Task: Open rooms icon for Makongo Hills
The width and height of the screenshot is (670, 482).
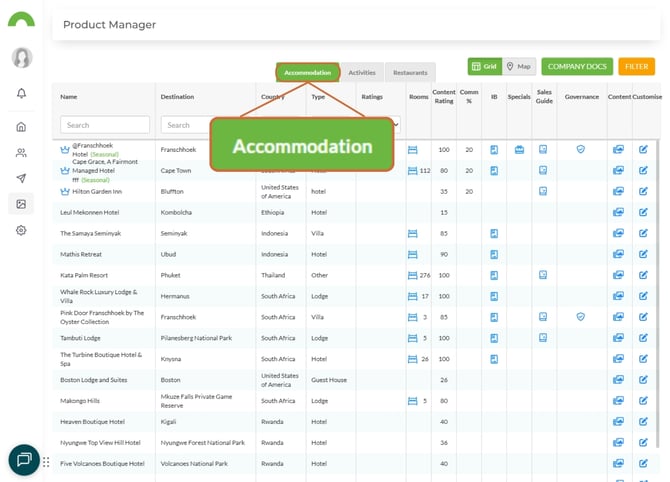Action: [412, 401]
